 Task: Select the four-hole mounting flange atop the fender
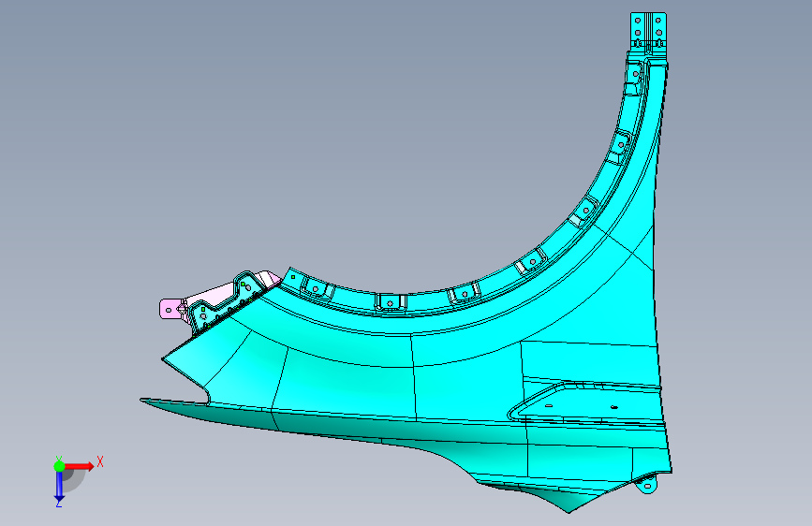click(x=648, y=30)
